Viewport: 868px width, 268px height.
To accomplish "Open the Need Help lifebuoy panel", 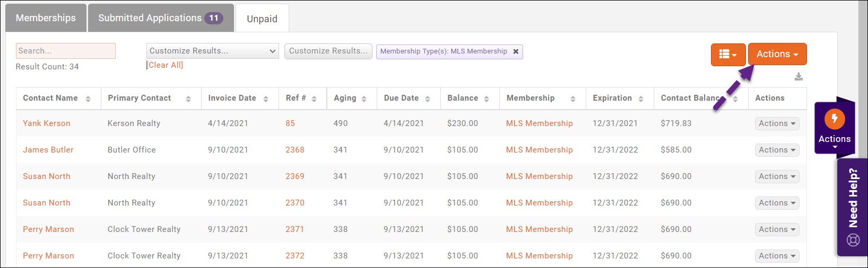I will pyautogui.click(x=853, y=239).
